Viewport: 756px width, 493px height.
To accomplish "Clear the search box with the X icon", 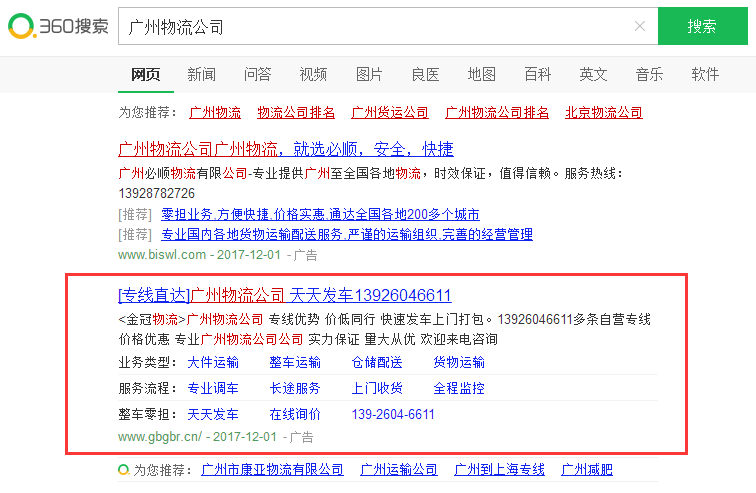I will point(639,27).
